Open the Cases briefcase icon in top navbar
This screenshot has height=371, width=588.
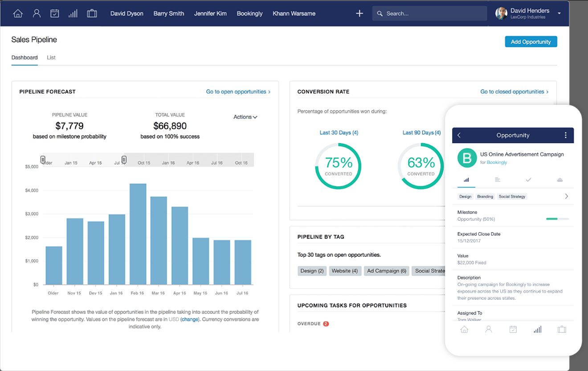tap(92, 13)
